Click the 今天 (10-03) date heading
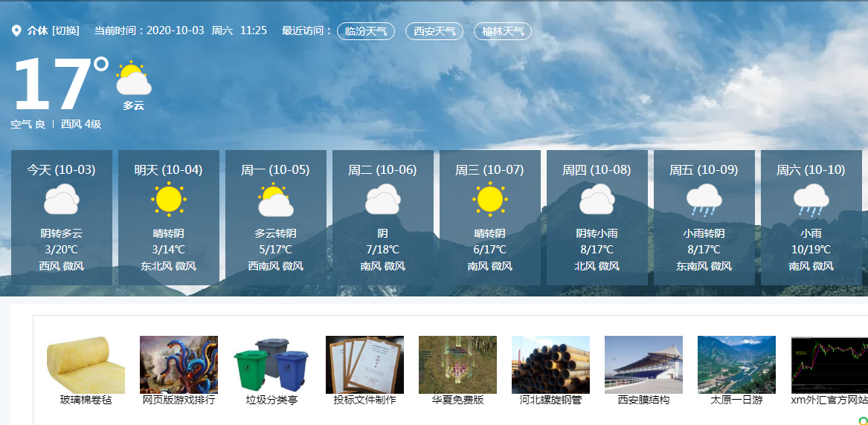The image size is (868, 425). 62,170
